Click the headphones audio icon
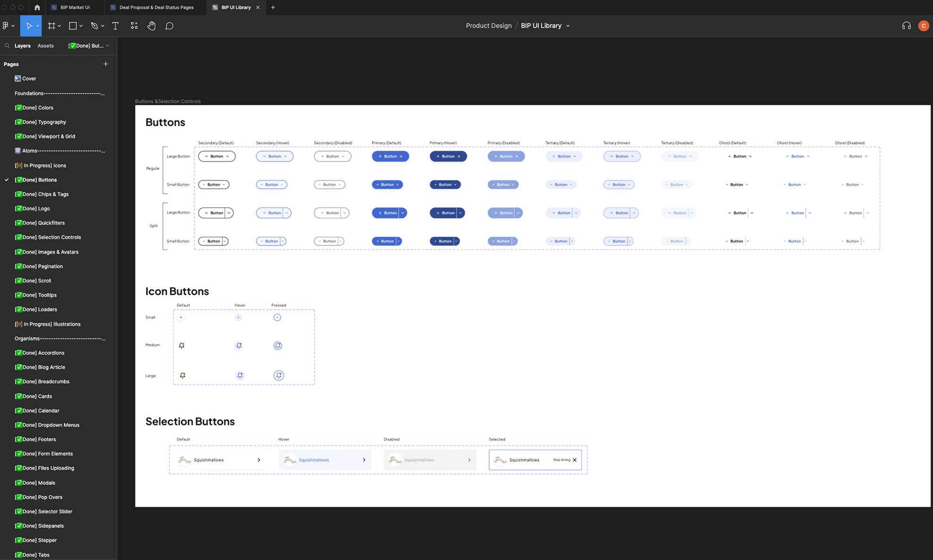The height and width of the screenshot is (560, 933). pyautogui.click(x=906, y=26)
